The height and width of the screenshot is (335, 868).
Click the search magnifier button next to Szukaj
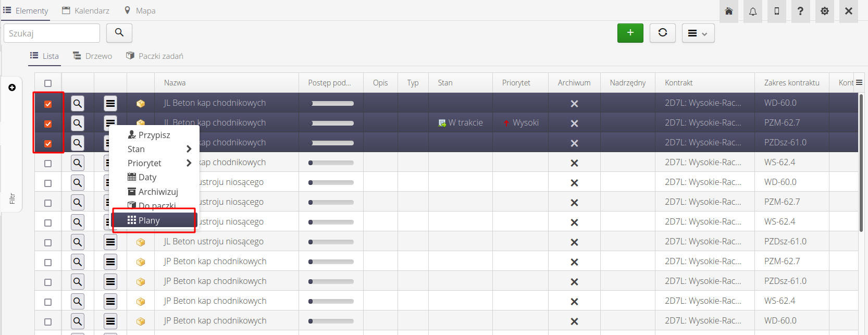click(119, 33)
